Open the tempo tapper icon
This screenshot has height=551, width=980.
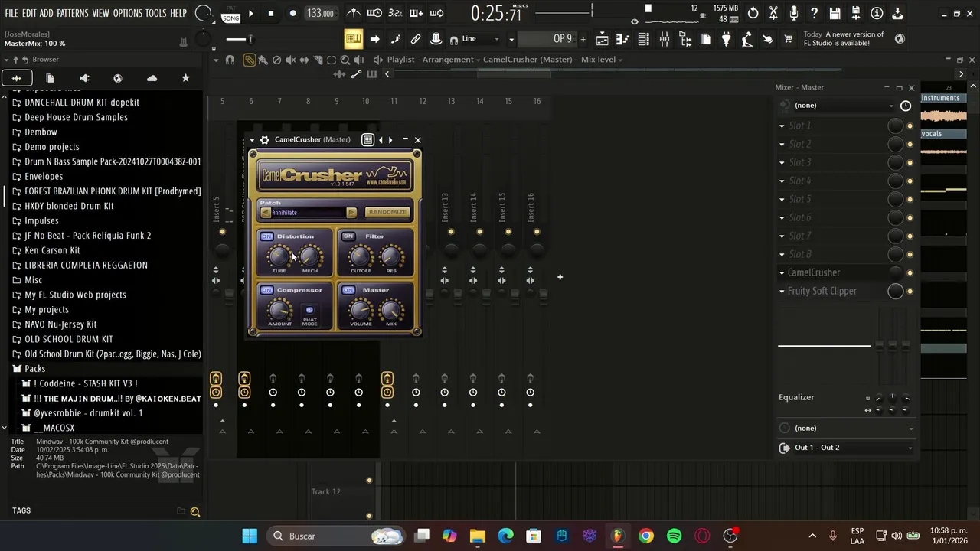(747, 39)
